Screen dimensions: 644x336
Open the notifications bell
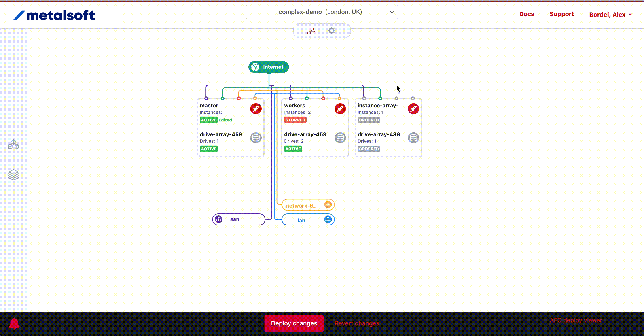pyautogui.click(x=14, y=323)
